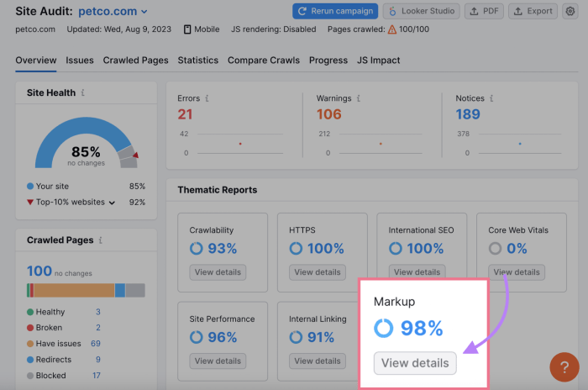This screenshot has height=390, width=588.
Task: Click the 'JS rendering: Disabled' text
Action: pyautogui.click(x=273, y=29)
